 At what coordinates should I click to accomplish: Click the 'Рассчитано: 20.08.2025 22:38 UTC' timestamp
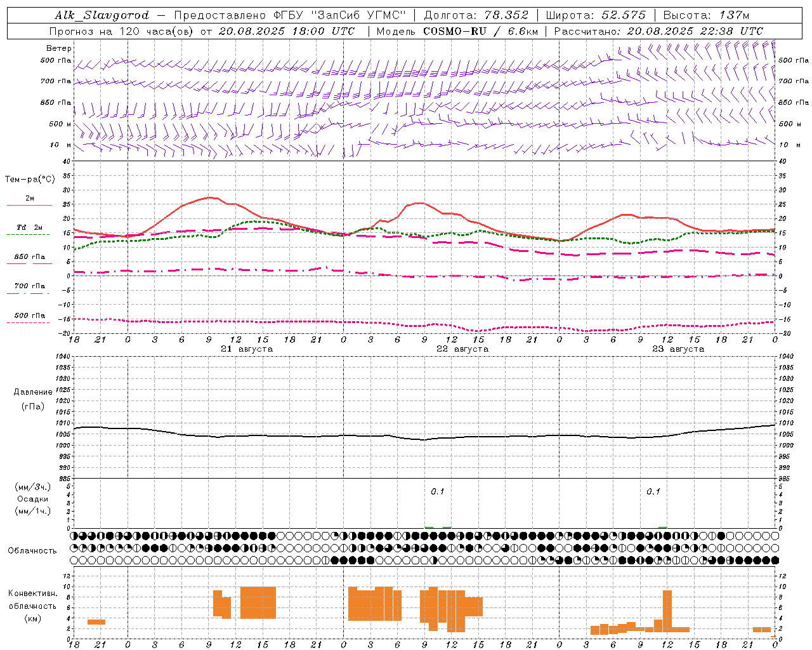pos(658,31)
